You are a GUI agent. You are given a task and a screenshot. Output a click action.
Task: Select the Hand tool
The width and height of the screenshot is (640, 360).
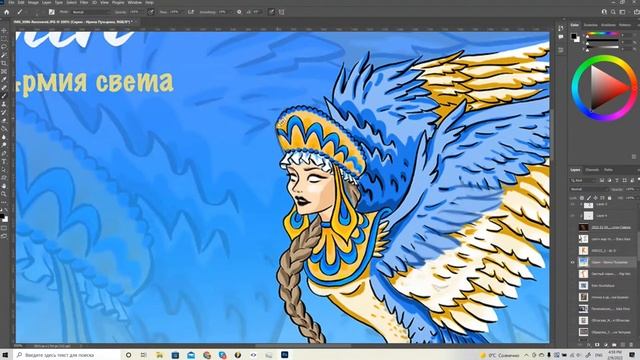(4, 186)
